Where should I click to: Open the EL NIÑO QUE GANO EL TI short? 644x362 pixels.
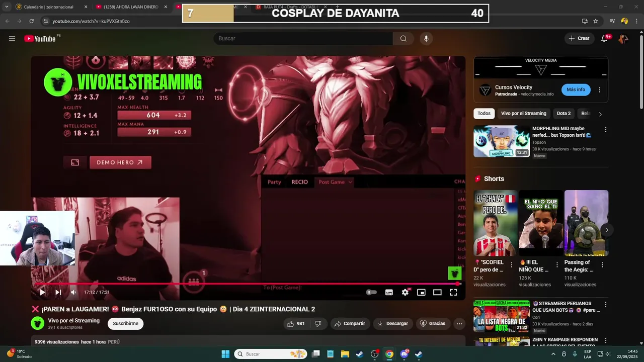point(541,223)
